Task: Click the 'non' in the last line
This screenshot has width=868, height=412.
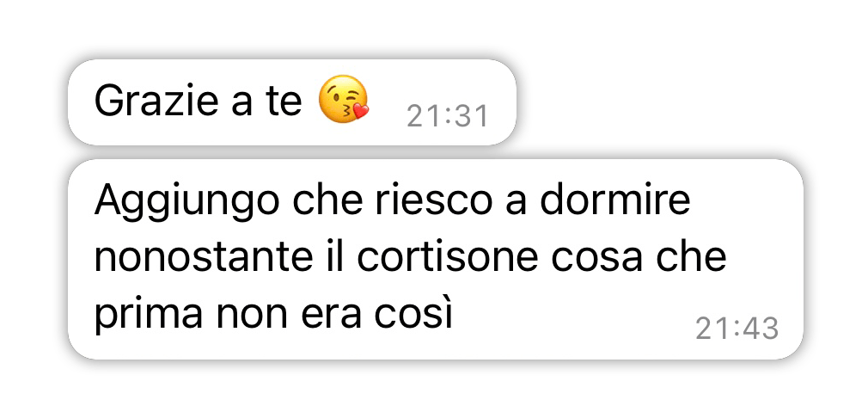Action: 252,318
